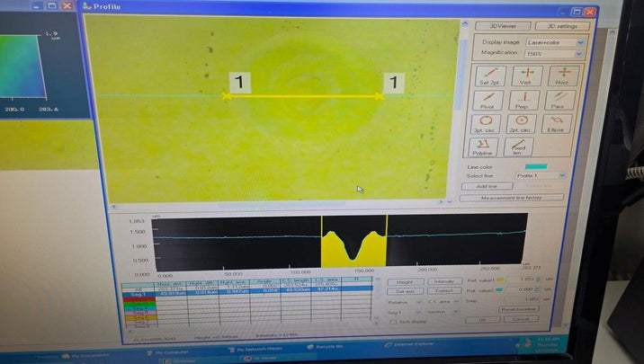This screenshot has height=364, width=644.
Task: Toggle the Inch display checkbox
Action: (393, 322)
